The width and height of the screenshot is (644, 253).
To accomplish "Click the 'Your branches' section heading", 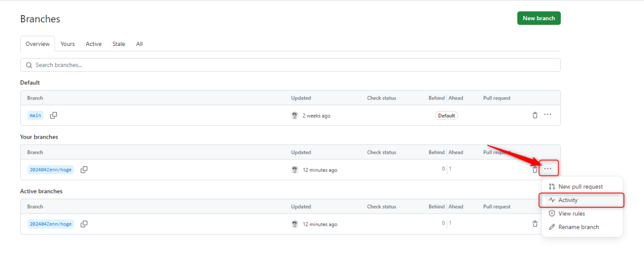I will 39,137.
